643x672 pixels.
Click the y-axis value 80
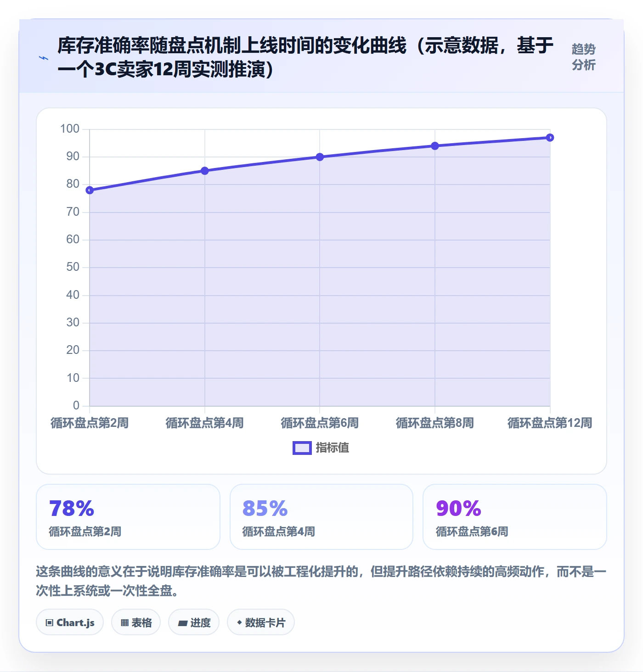coord(73,184)
